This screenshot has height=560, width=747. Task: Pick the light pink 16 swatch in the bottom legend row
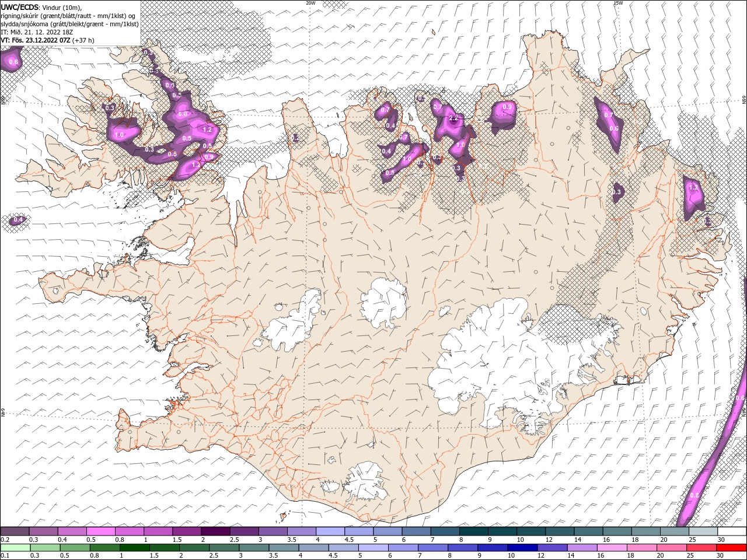coord(611,547)
